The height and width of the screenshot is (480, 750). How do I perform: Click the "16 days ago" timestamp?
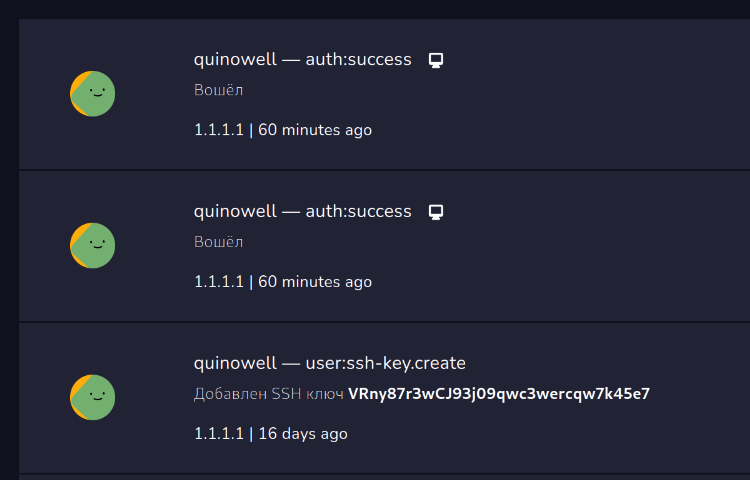point(303,434)
